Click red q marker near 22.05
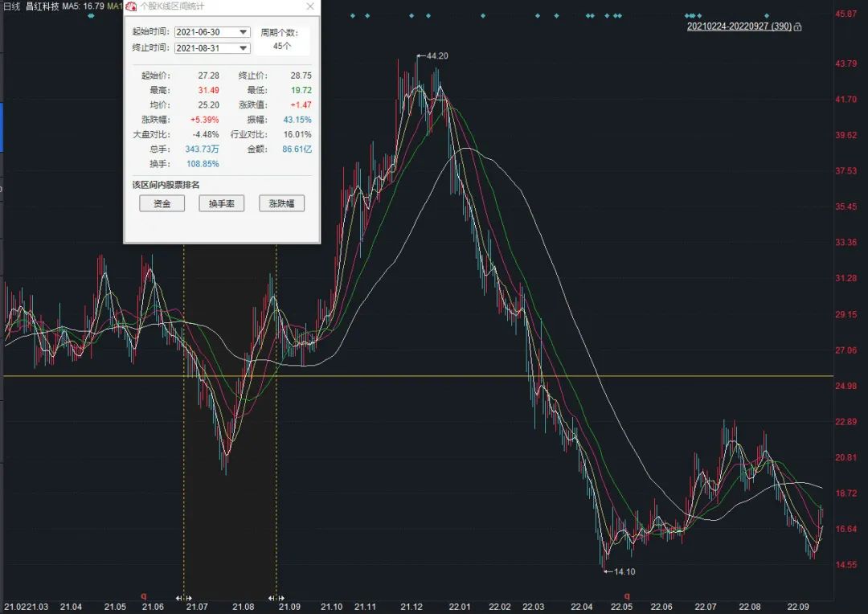 (x=627, y=596)
